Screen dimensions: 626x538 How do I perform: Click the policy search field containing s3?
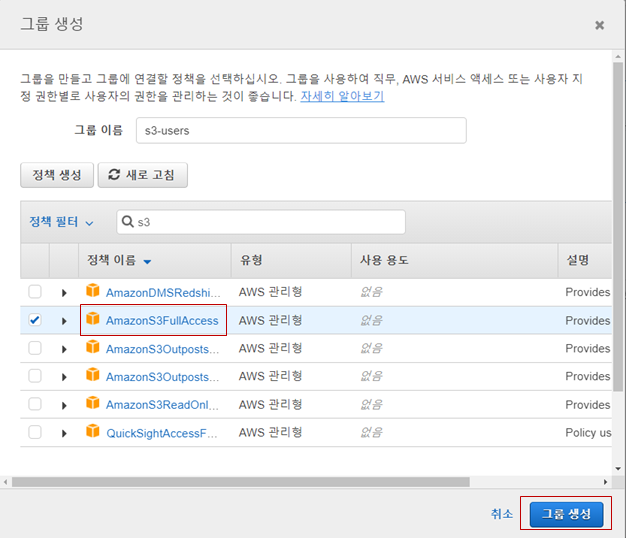261,222
